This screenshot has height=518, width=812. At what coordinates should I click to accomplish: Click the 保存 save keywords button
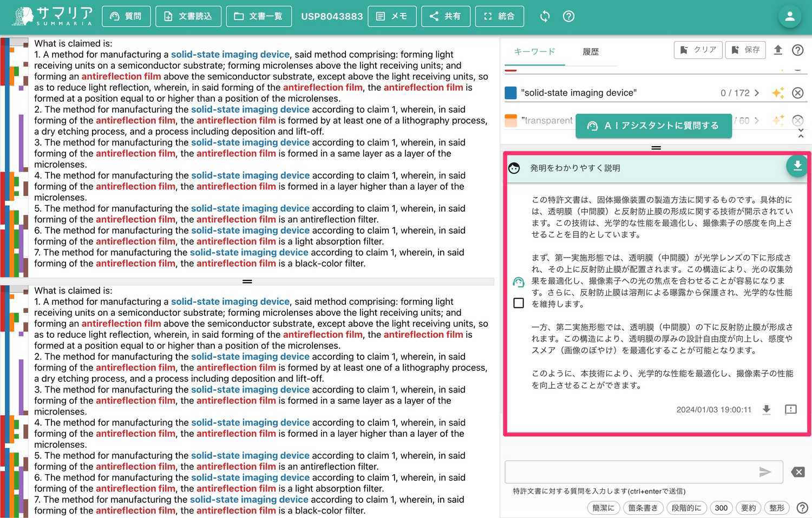coord(745,50)
